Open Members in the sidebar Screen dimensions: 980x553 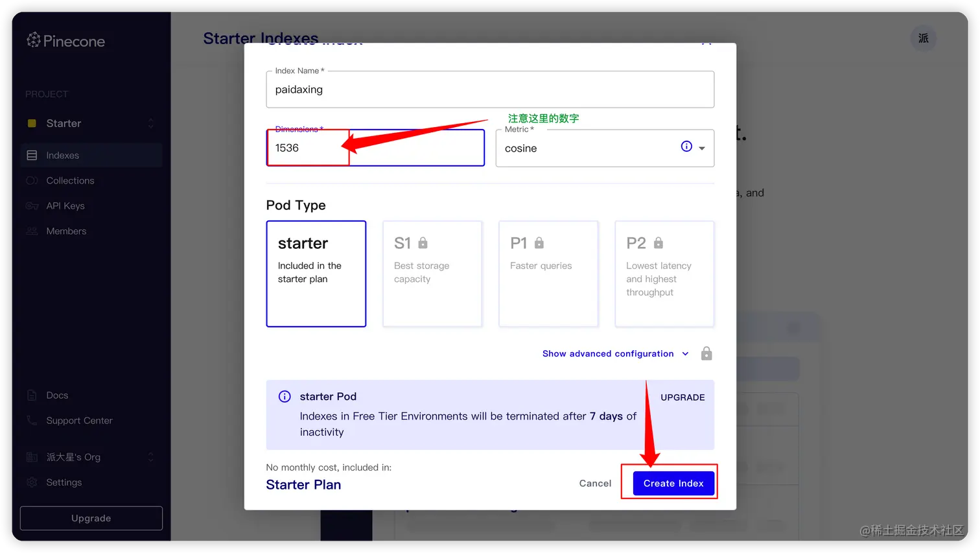pyautogui.click(x=66, y=231)
